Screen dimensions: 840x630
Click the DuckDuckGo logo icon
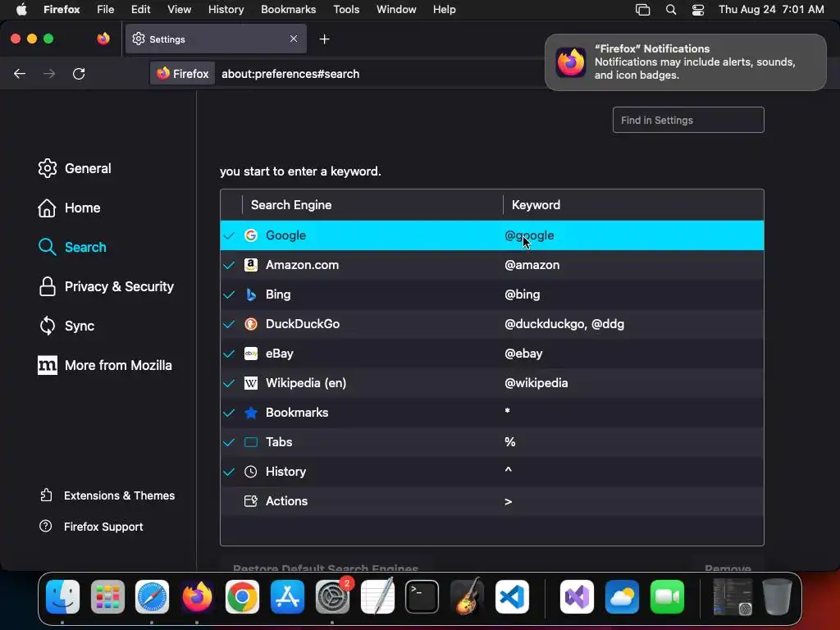(x=251, y=323)
